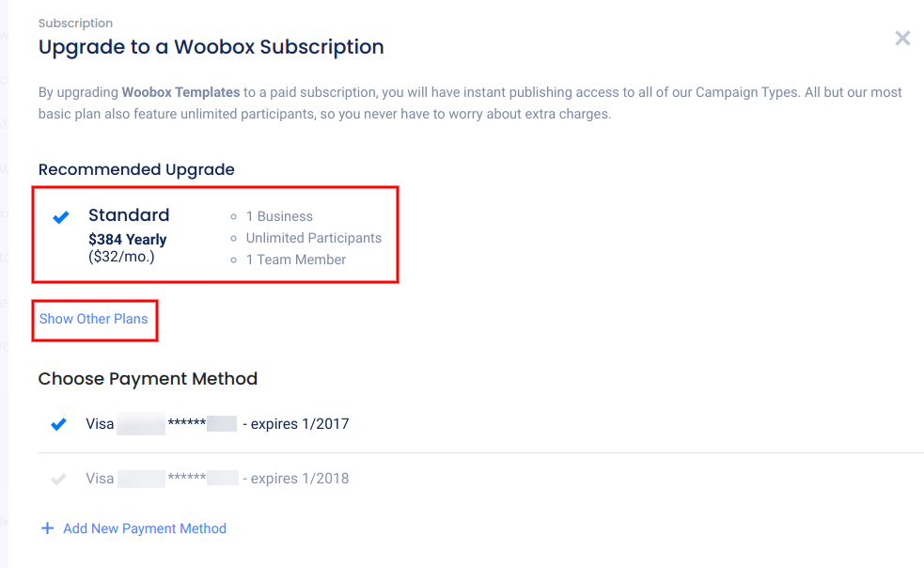Select the grey checkmark for Visa expiring 1/2018
The image size is (924, 568).
click(x=58, y=479)
